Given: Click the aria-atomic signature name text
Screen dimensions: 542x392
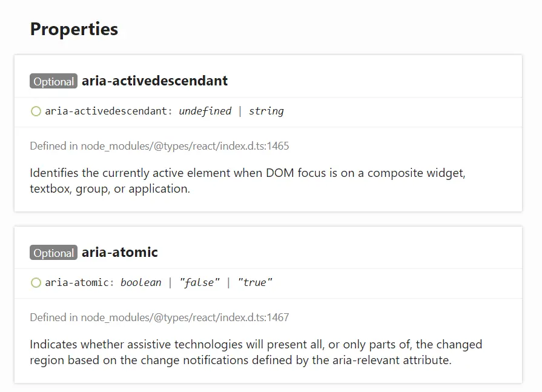Looking at the screenshot, I should click(x=79, y=282).
